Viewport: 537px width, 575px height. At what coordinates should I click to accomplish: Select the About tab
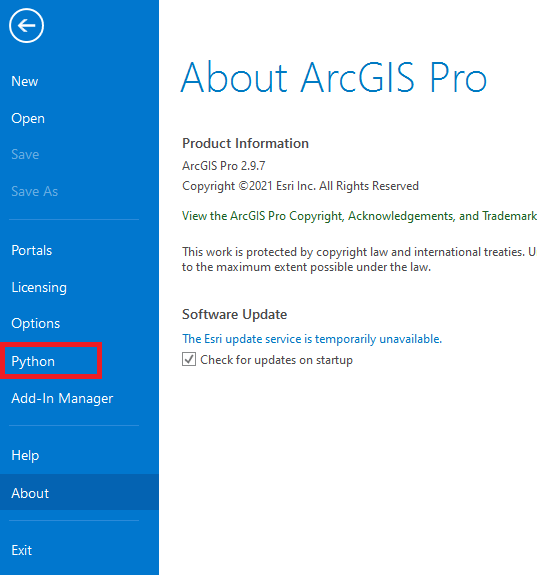tap(79, 492)
